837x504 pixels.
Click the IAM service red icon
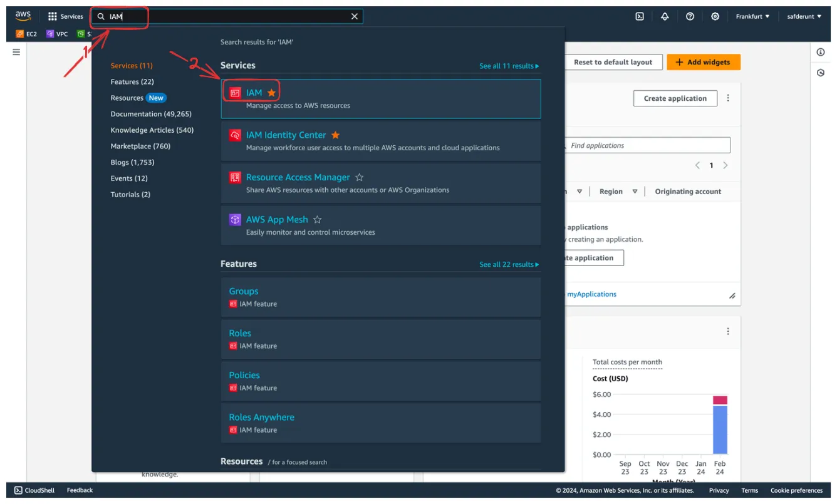tap(235, 93)
